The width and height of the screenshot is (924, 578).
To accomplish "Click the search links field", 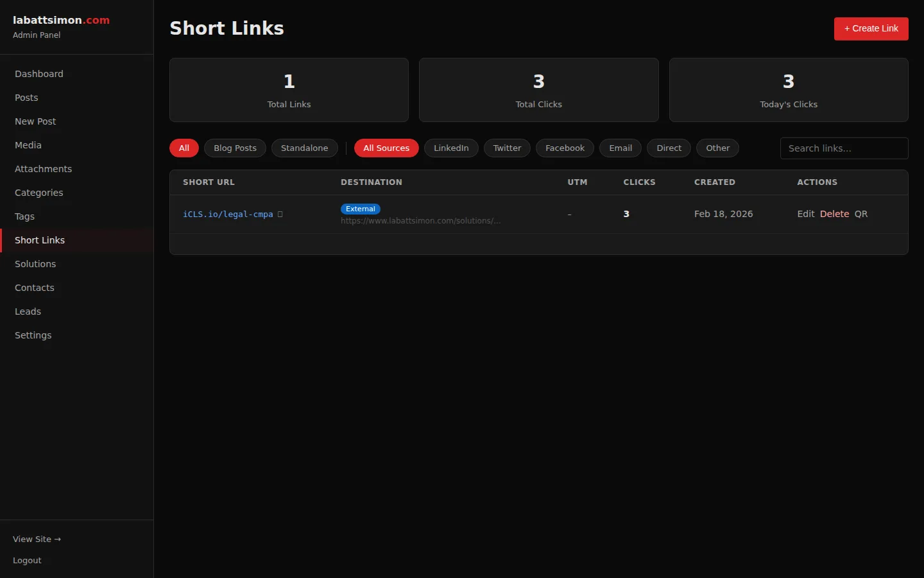I will pos(844,148).
